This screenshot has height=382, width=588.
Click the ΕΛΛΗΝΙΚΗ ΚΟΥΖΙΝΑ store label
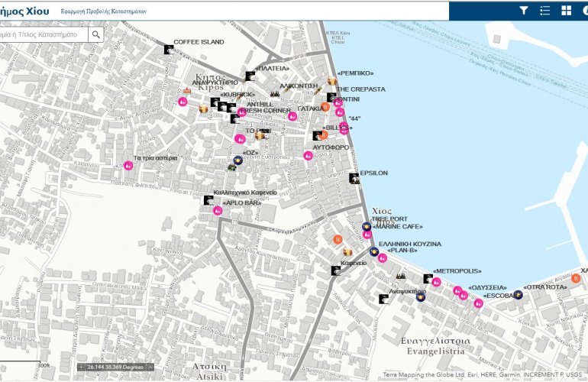410,244
